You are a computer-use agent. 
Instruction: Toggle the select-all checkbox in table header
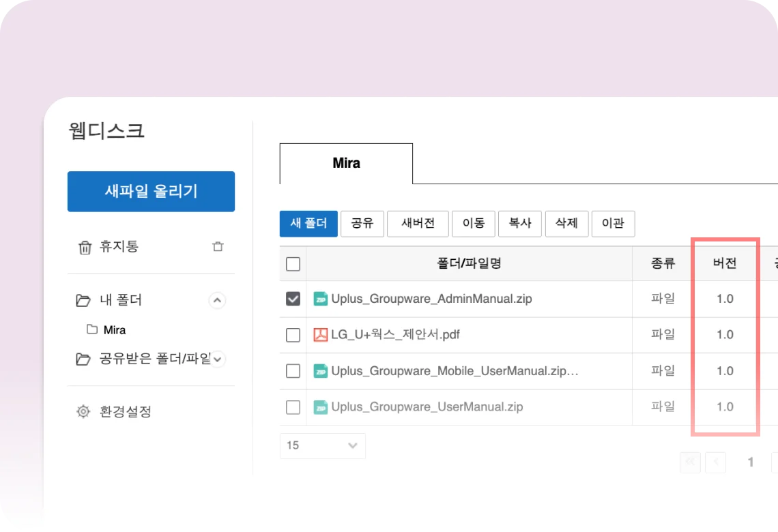tap(293, 264)
